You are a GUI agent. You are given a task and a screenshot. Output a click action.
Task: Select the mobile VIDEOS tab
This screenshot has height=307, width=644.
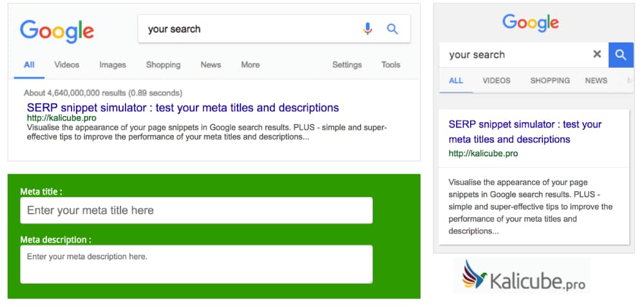(497, 81)
